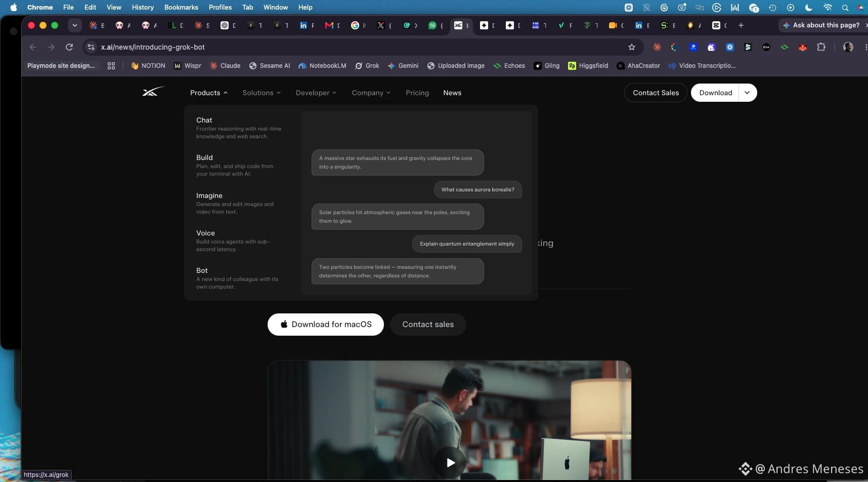868x482 pixels.
Task: Open the News page link
Action: pos(452,93)
